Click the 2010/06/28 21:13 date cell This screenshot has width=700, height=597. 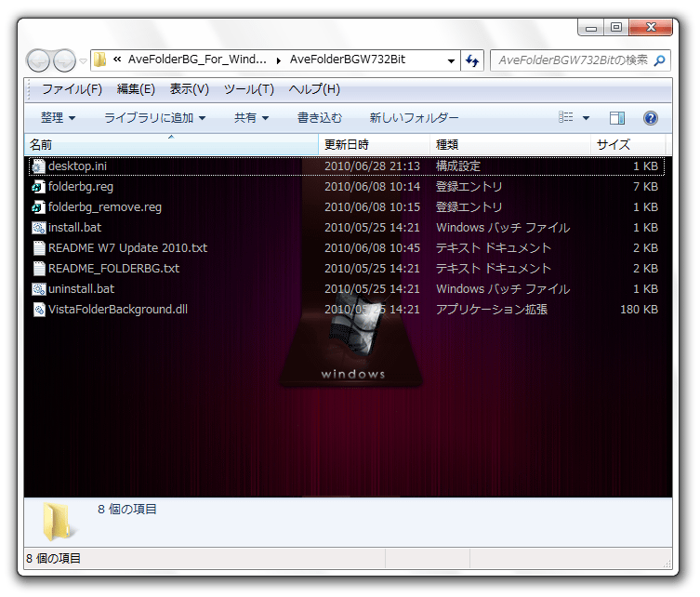(x=373, y=166)
